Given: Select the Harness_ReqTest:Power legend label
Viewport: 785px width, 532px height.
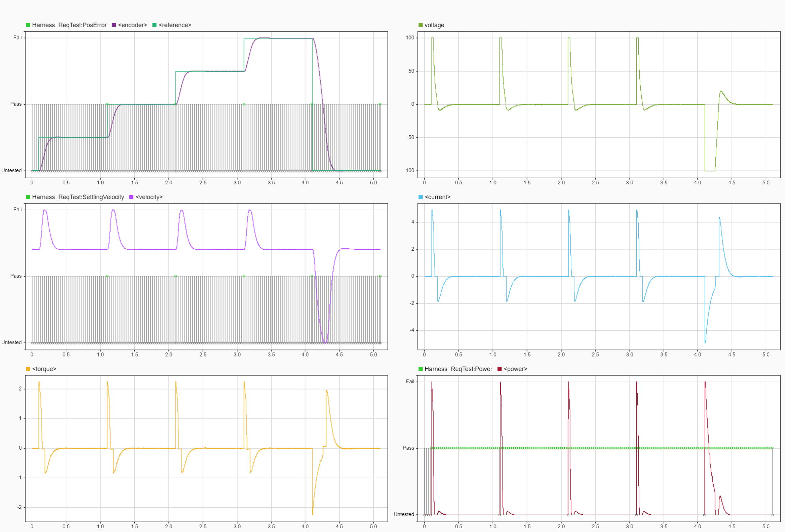Looking at the screenshot, I should click(458, 369).
